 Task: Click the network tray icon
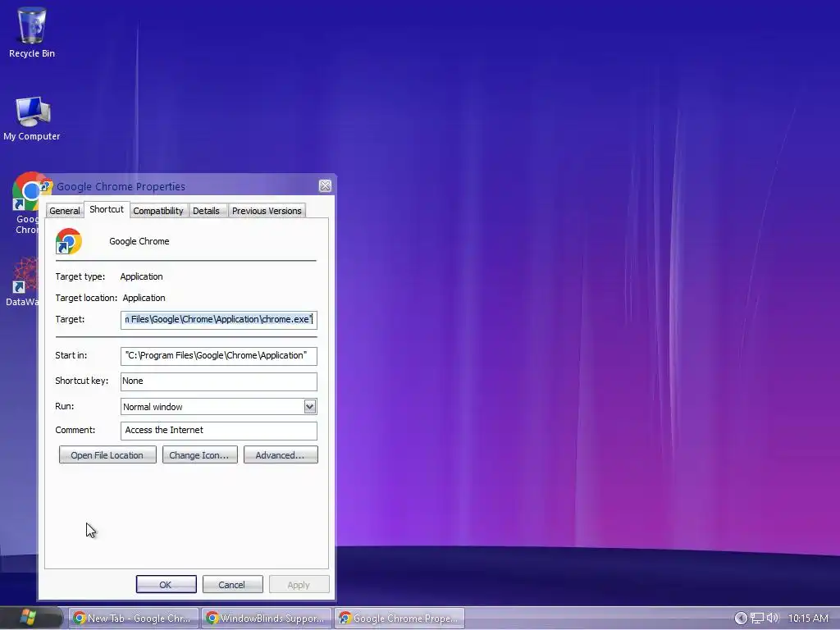point(756,618)
